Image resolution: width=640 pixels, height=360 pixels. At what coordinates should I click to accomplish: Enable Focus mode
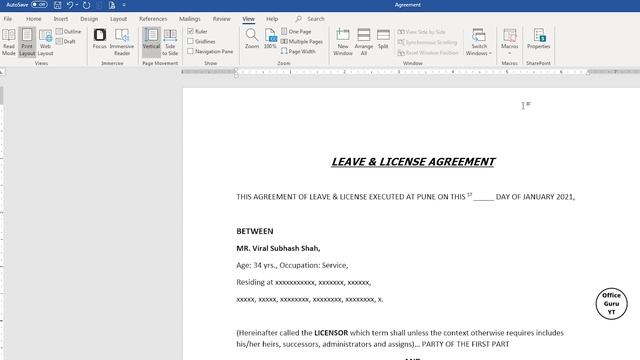pos(100,39)
